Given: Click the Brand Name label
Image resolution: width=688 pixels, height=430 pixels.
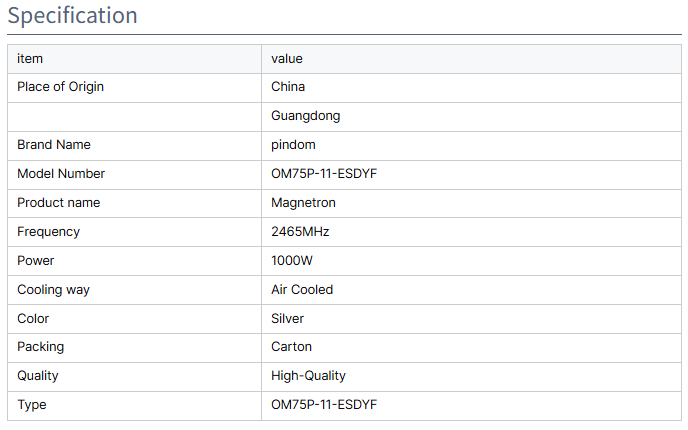Looking at the screenshot, I should pyautogui.click(x=54, y=145).
